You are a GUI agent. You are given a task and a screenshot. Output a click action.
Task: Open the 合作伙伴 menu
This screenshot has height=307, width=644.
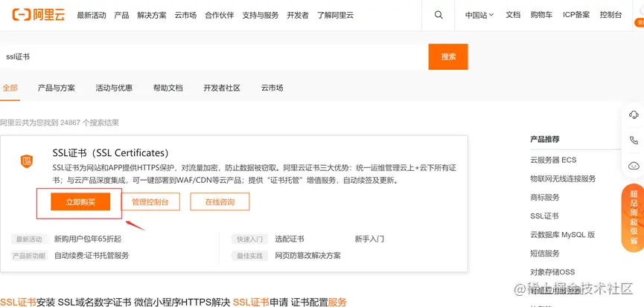point(220,15)
